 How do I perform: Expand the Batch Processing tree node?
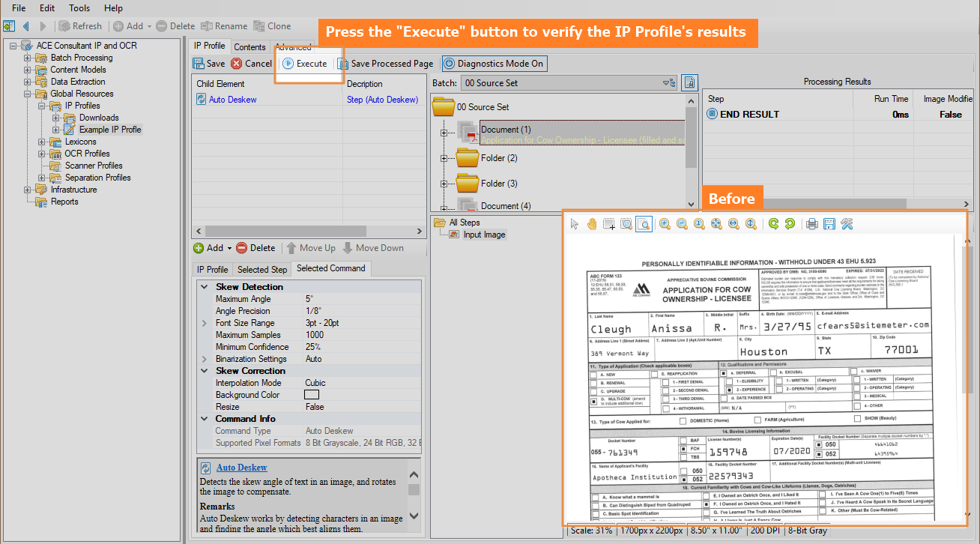[28, 58]
